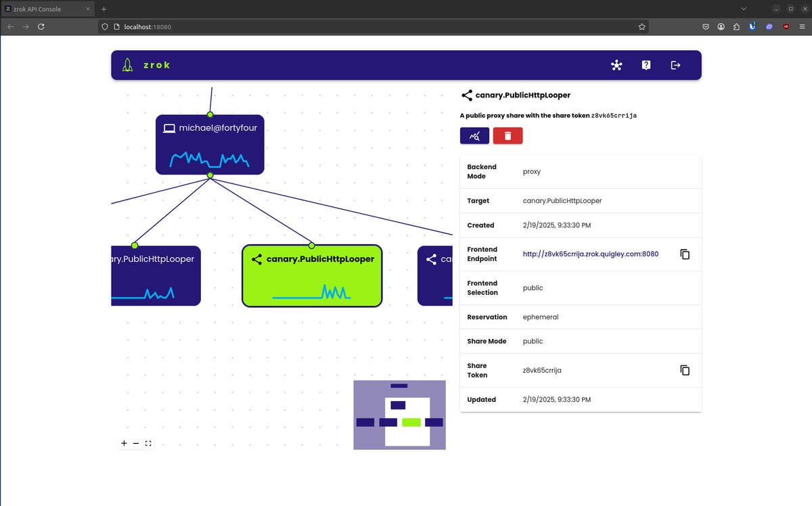
Task: Copy the Frontend Endpoint to clipboard
Action: click(x=685, y=254)
